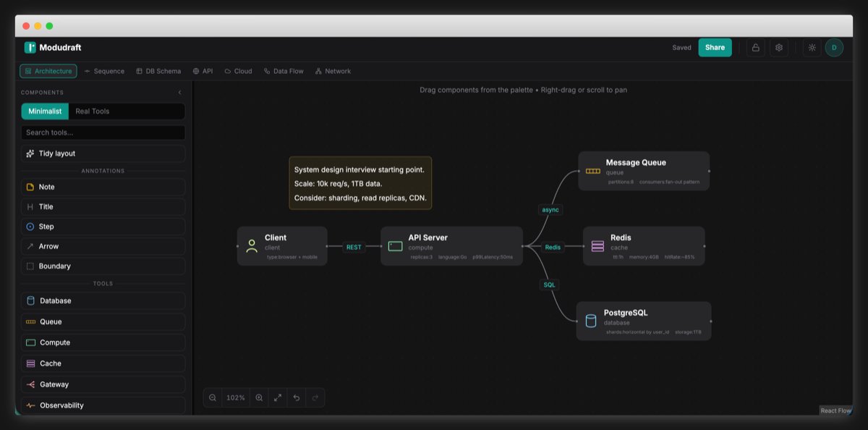Click the Redis edge label
The height and width of the screenshot is (430, 868).
pos(553,247)
